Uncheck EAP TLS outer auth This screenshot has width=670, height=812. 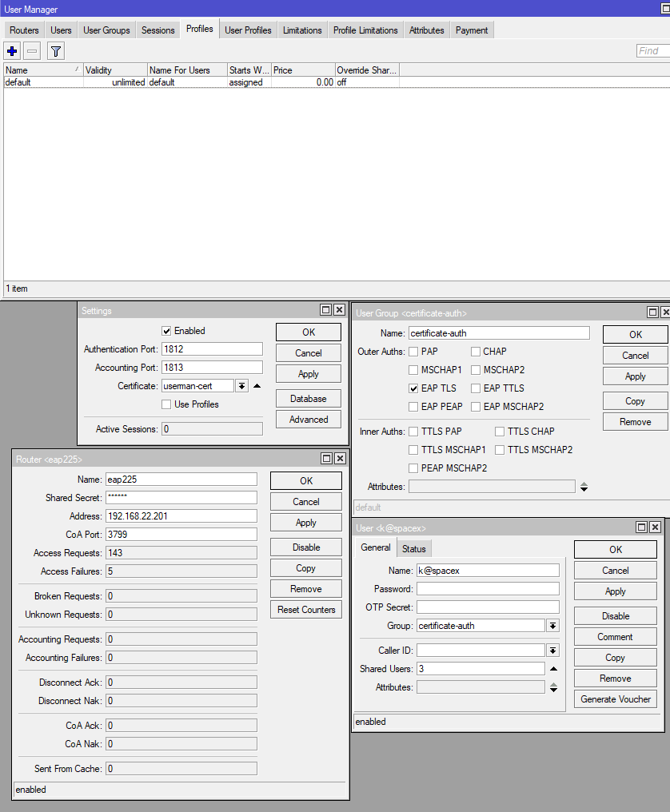(413, 388)
